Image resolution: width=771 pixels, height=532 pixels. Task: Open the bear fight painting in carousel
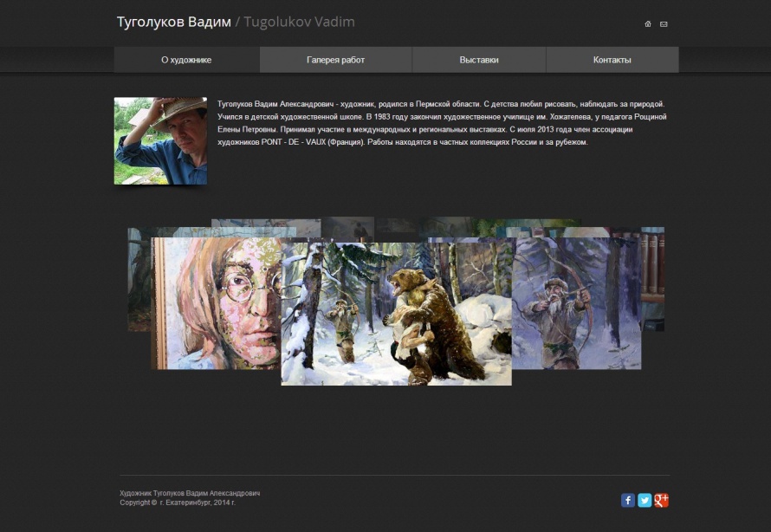[x=396, y=314]
